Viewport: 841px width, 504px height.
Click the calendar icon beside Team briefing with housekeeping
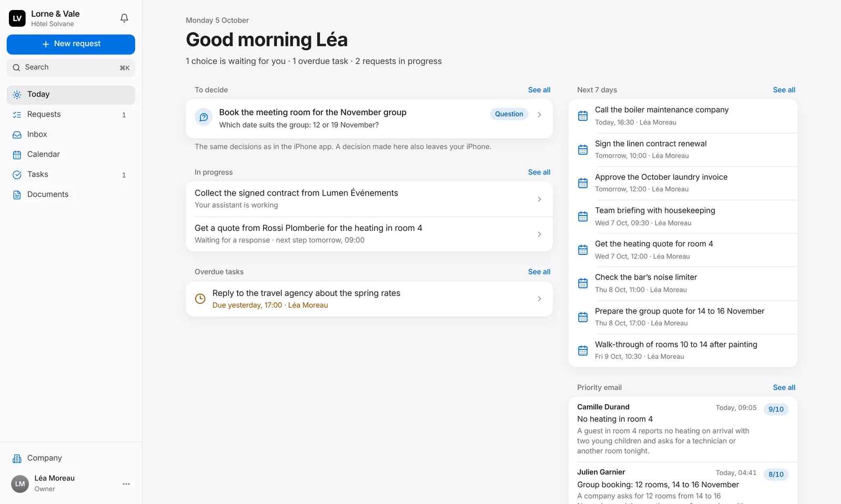[583, 216]
